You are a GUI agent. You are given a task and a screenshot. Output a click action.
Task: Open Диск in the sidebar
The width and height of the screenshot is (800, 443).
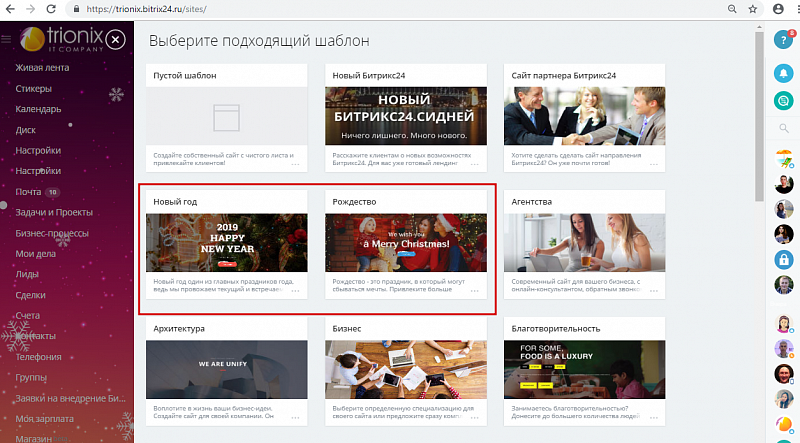point(26,130)
